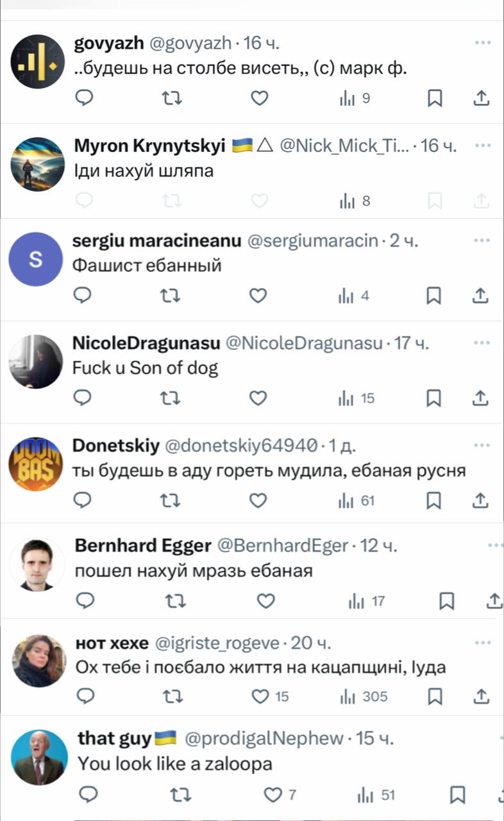Viewport: 504px width, 821px height.
Task: Reply to Donetskiy's tweet
Action: 84,500
